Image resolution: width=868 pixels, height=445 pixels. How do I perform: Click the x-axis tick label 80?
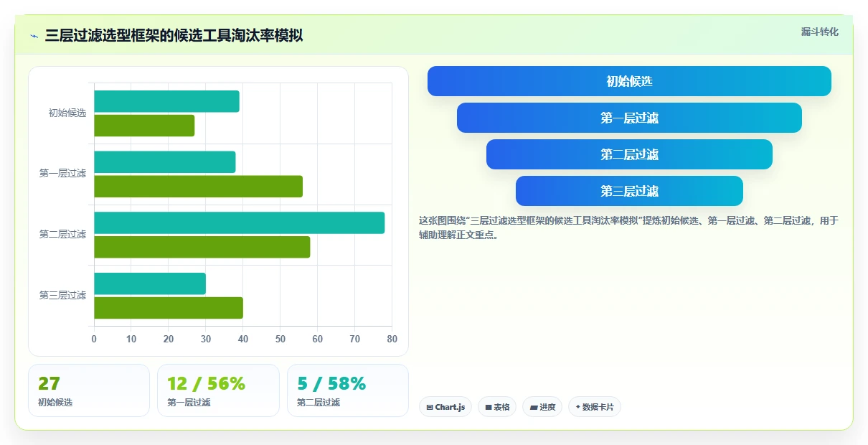pos(392,339)
